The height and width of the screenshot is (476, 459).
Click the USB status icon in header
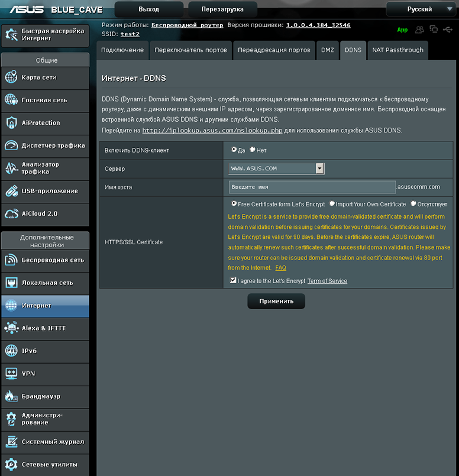(448, 30)
